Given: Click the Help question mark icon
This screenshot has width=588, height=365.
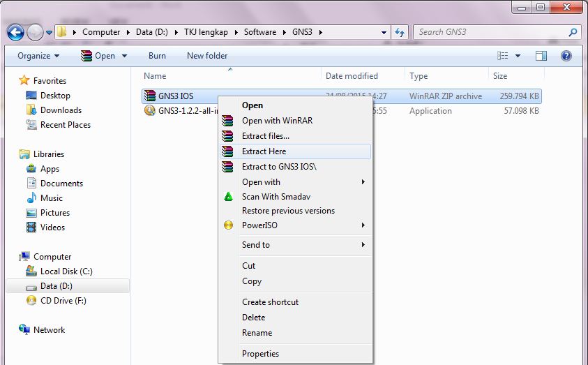Looking at the screenshot, I should click(x=566, y=56).
